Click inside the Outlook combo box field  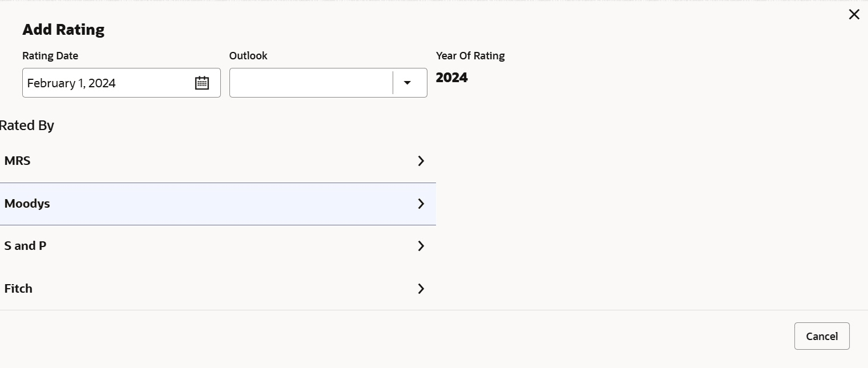[x=311, y=83]
